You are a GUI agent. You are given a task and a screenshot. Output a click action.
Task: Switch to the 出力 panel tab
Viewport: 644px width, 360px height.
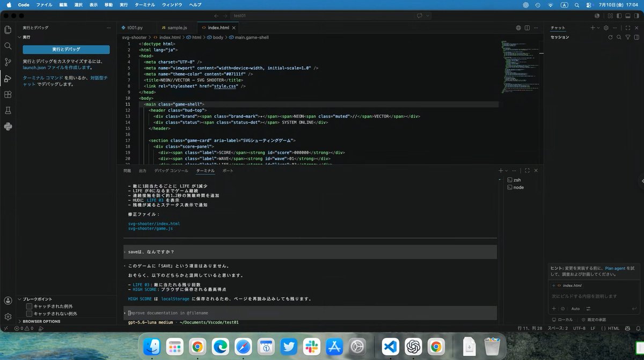[142, 171]
